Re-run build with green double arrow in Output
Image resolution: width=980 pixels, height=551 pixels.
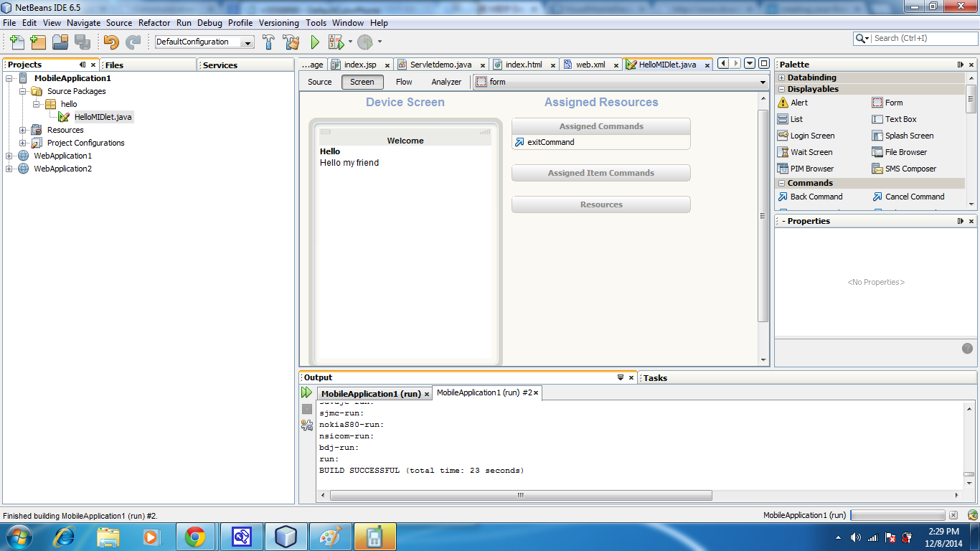(x=306, y=392)
